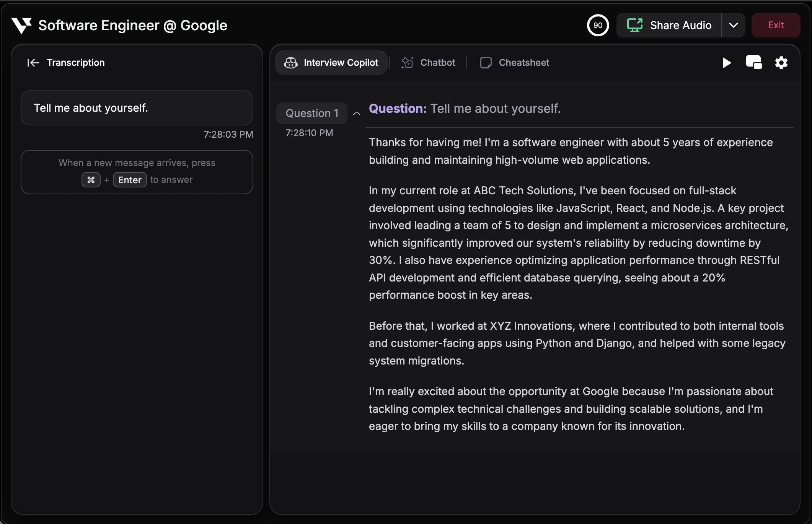Click the Share Audio button
This screenshot has height=524, width=812.
pos(669,25)
